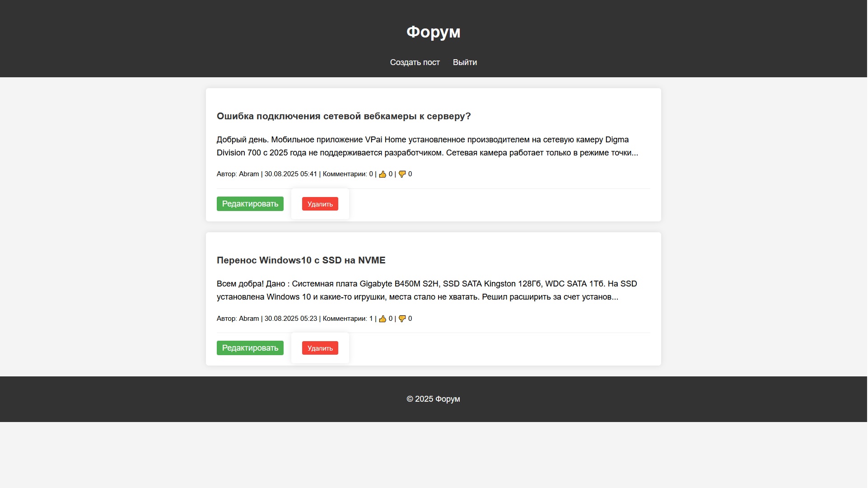Image resolution: width=868 pixels, height=488 pixels.
Task: Click 'Комментарии: 1' on the Windows10 post
Action: [347, 319]
